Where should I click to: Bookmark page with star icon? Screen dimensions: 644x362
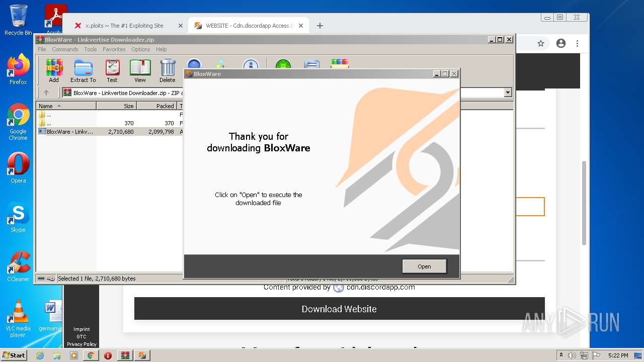pyautogui.click(x=541, y=44)
